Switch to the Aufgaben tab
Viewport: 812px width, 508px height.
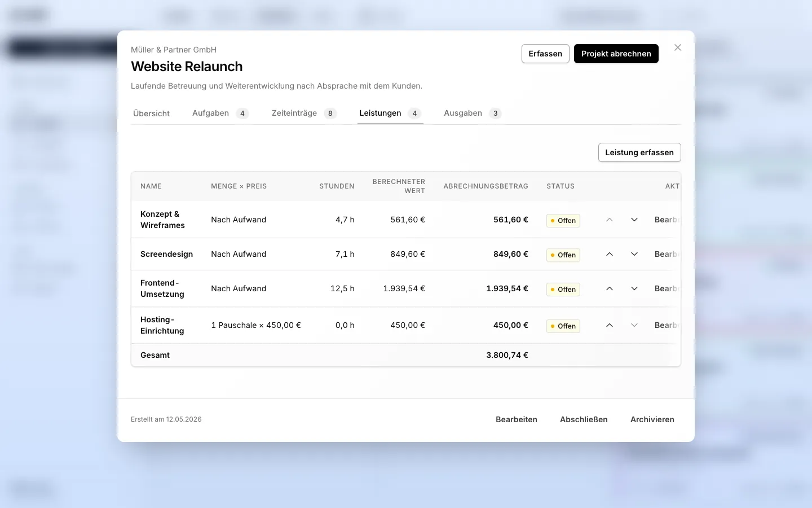point(220,113)
